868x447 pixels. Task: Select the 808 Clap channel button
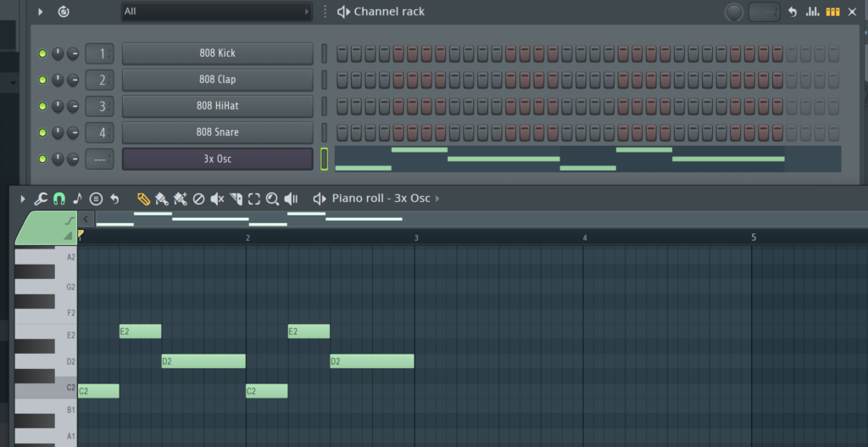point(217,80)
